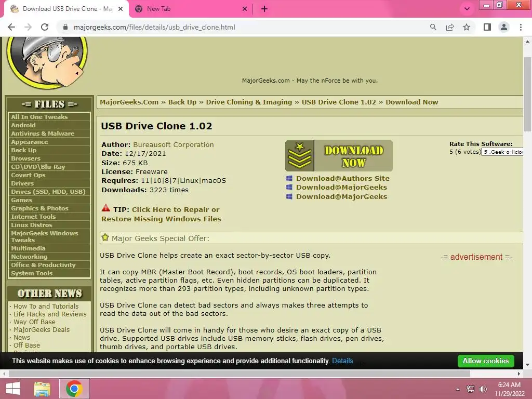Viewport: 532px width, 399px height.
Task: Click the Download@Authors Site link
Action: click(x=343, y=179)
